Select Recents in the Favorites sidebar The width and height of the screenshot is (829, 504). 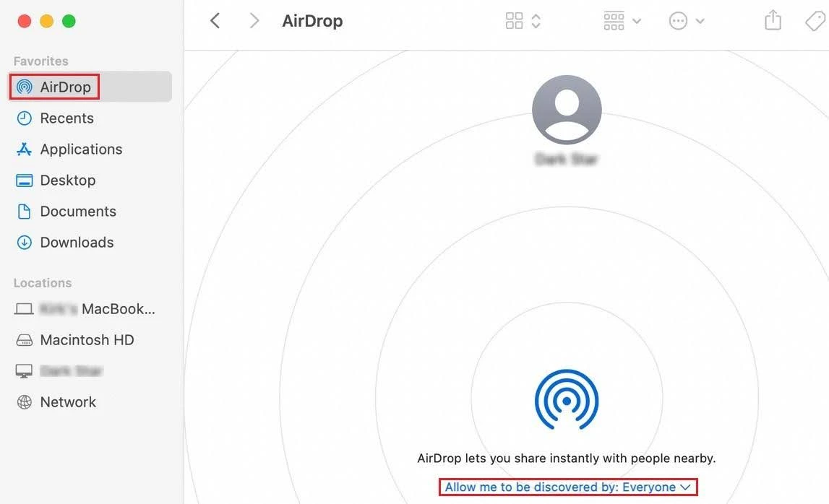click(x=65, y=118)
